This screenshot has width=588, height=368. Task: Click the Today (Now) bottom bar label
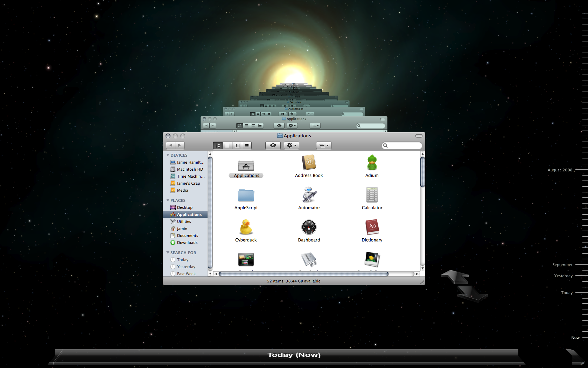coord(294,355)
